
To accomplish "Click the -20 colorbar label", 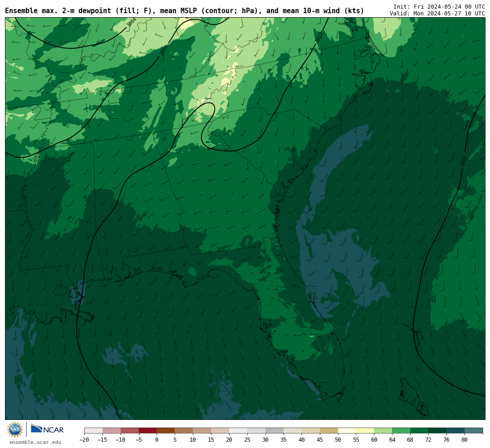I will pos(84,440).
